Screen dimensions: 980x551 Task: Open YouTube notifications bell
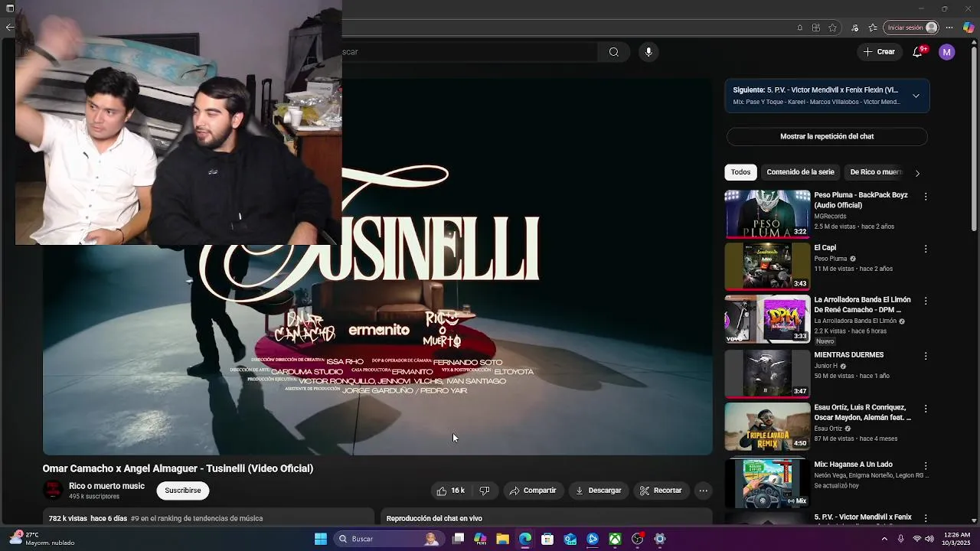[x=918, y=52]
